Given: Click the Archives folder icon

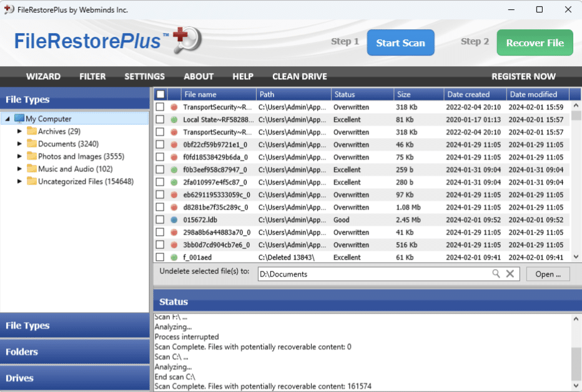Looking at the screenshot, I should coord(31,131).
